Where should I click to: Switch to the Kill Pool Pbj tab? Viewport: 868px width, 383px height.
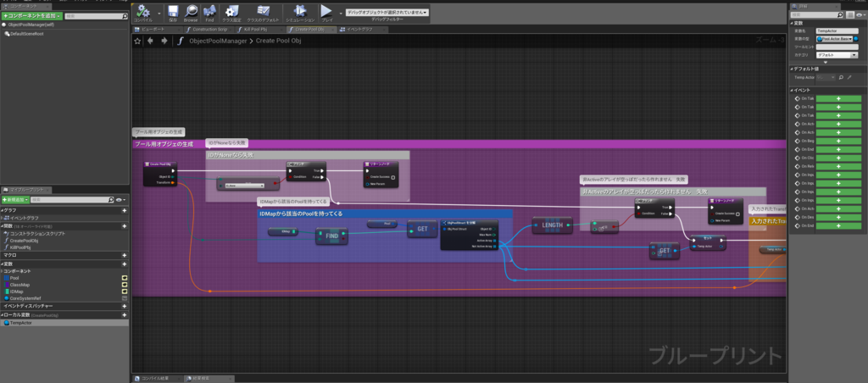(x=261, y=30)
